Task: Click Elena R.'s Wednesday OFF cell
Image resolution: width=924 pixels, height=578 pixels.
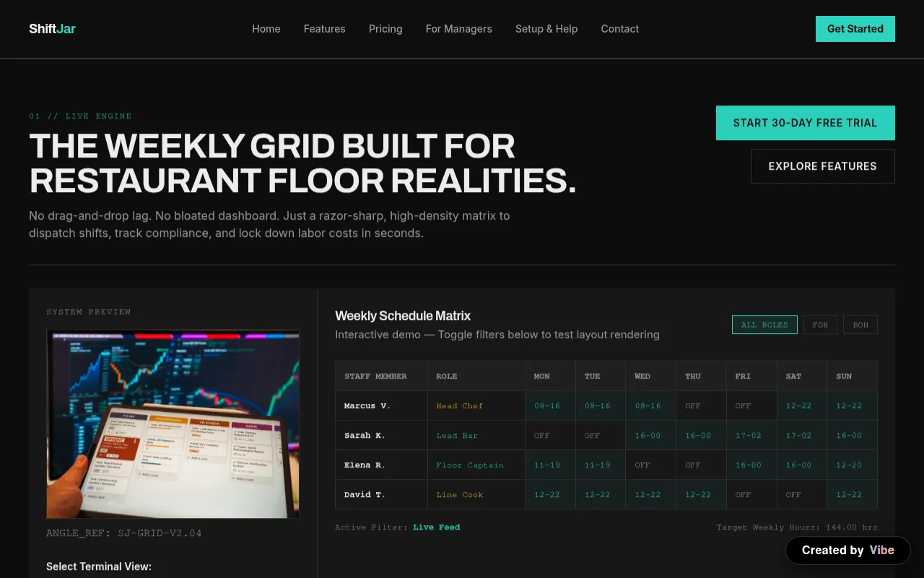Action: [x=651, y=465]
